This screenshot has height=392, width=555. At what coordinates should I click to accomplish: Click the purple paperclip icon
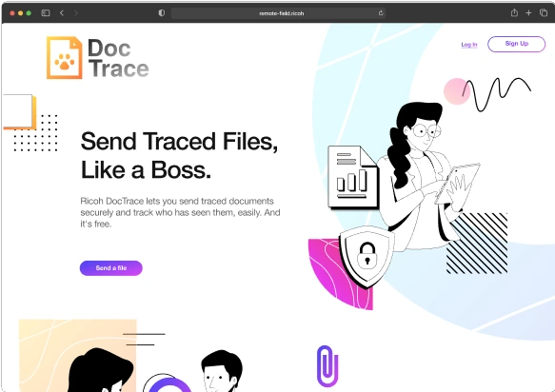[x=327, y=366]
